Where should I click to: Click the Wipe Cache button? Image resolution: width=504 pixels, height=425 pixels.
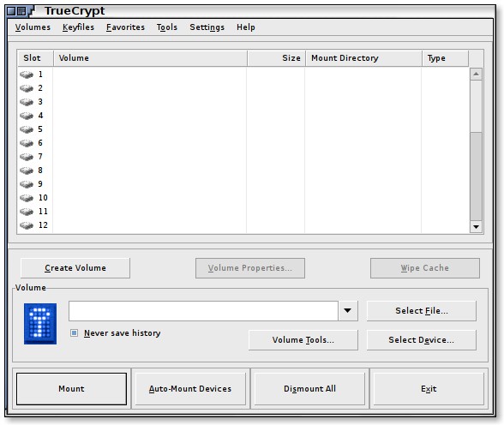(x=425, y=268)
